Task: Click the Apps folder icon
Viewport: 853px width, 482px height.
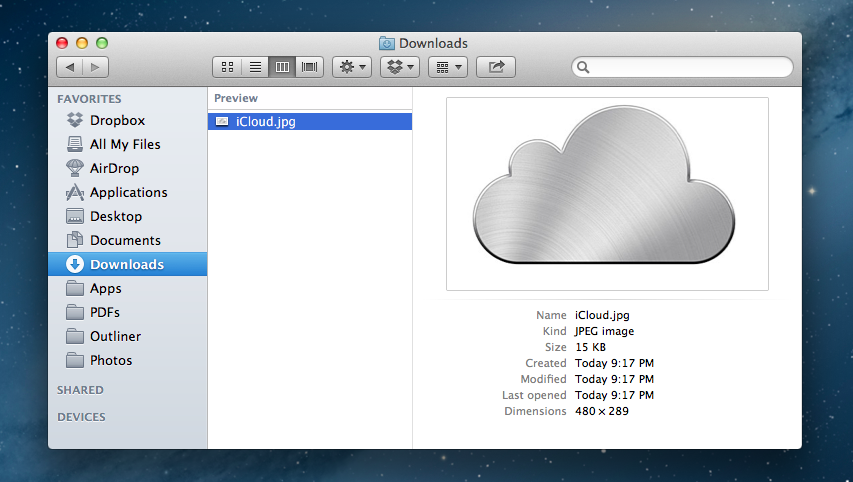Action: (x=75, y=288)
